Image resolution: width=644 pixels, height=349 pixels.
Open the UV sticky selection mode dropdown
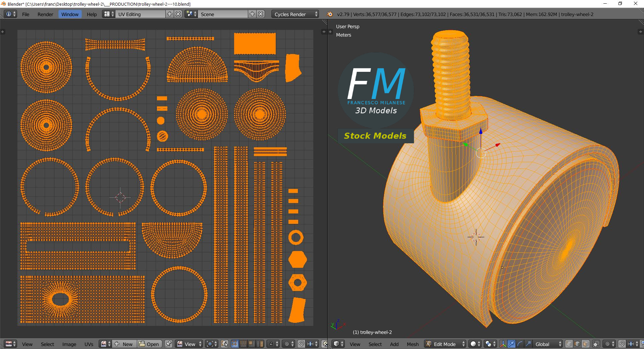(273, 344)
